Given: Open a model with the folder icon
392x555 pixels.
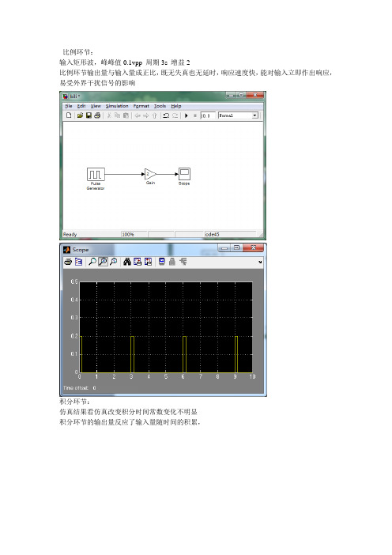Looking at the screenshot, I should coord(80,115).
